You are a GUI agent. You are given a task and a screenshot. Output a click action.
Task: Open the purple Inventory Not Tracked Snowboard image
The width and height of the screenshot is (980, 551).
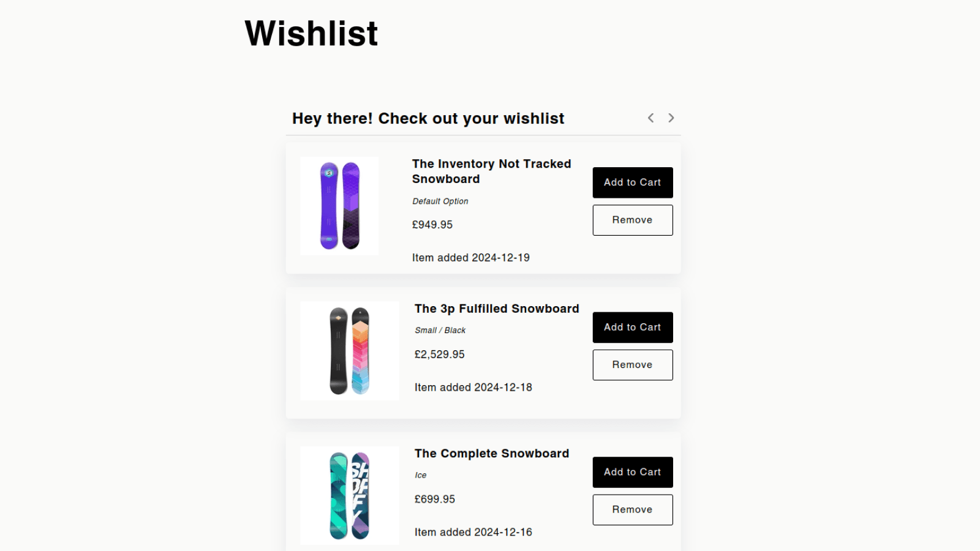339,206
